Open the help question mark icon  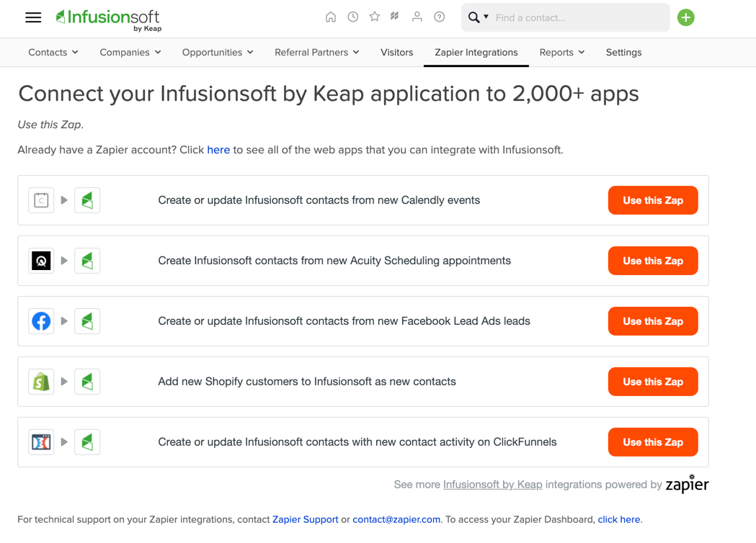coord(439,17)
